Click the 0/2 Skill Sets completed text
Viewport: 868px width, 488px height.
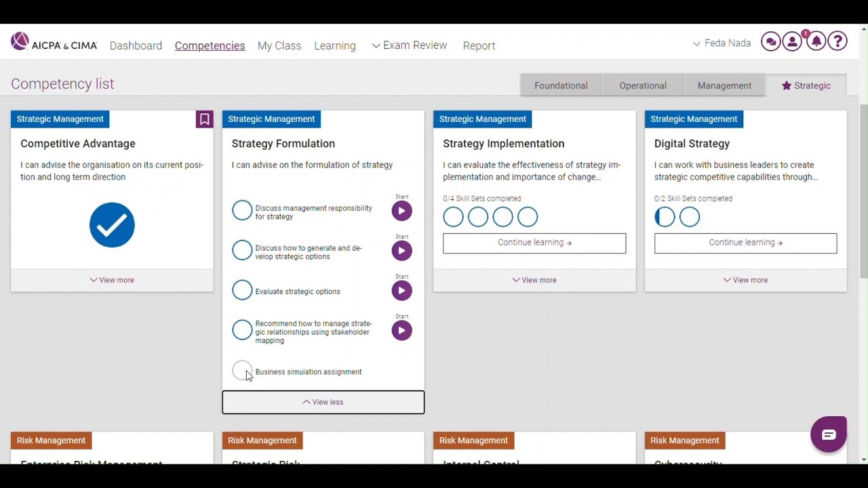(x=693, y=199)
